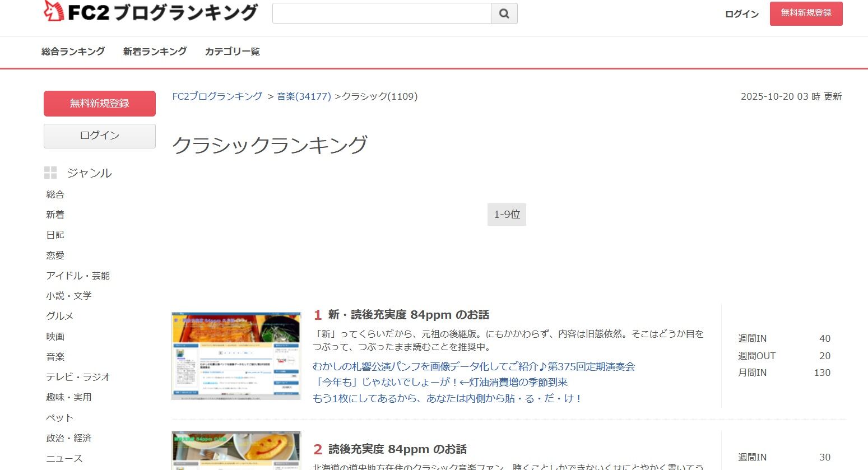868x470 pixels.
Task: Click the 2025-10-20 03 時 更新 timestamp
Action: (x=791, y=96)
